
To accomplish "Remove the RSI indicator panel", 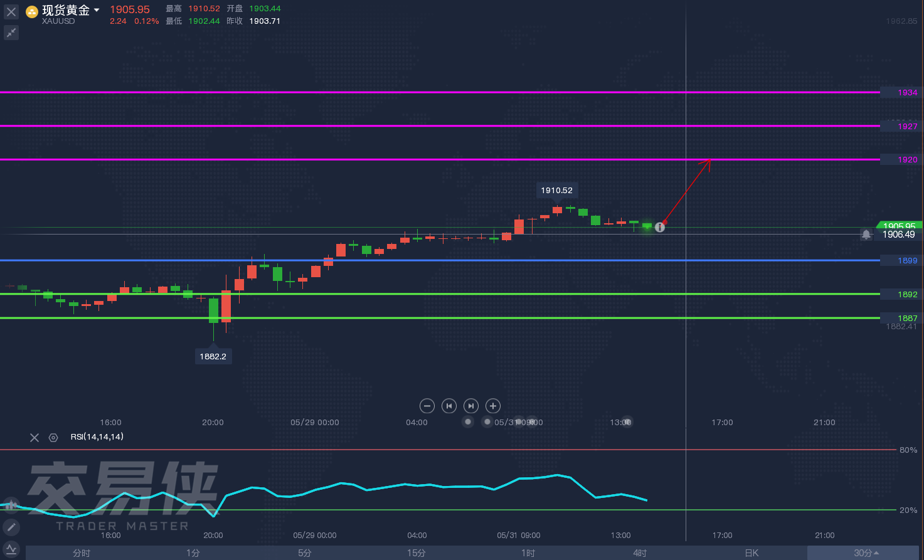I will point(35,438).
